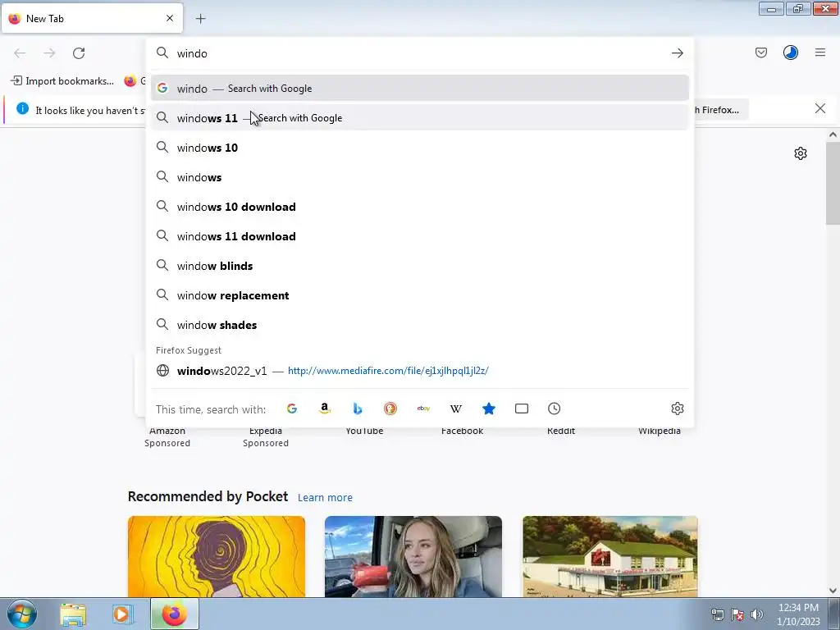Select 'windows 11 download' suggestion

coord(419,236)
